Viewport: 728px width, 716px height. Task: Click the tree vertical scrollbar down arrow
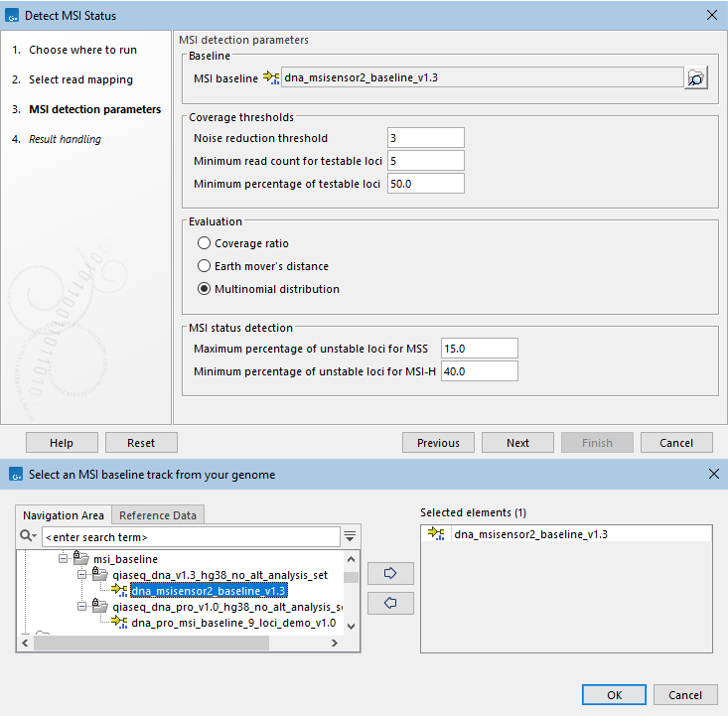click(351, 626)
